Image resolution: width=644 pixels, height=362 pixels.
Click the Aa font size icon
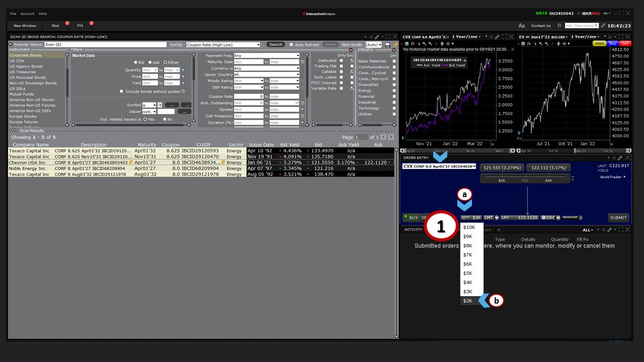(521, 26)
